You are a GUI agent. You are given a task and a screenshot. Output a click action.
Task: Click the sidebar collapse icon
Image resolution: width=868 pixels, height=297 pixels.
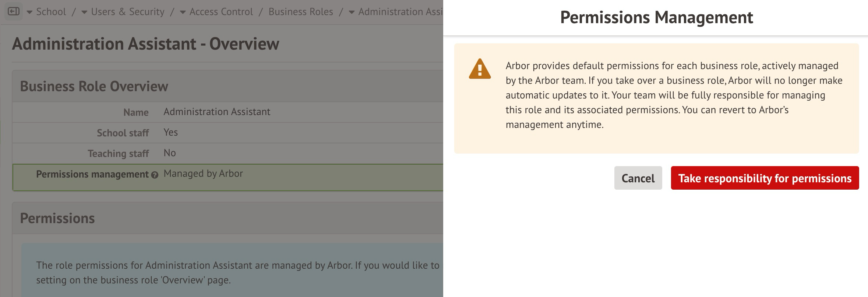tap(14, 12)
